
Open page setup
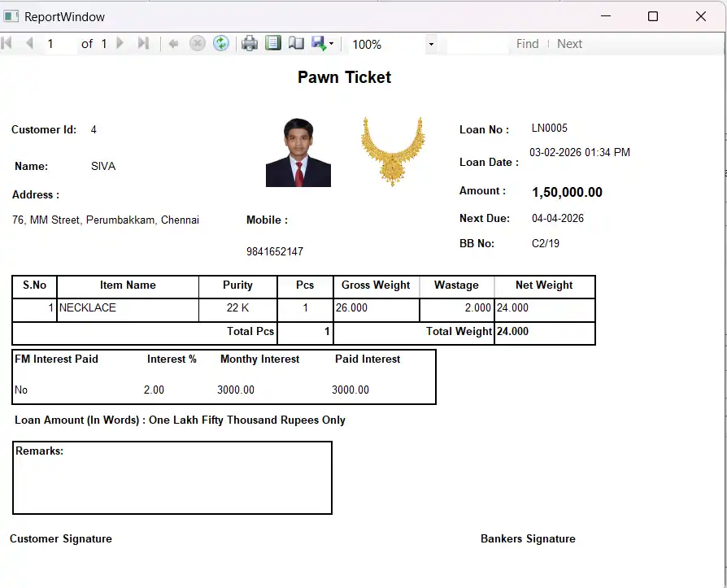pyautogui.click(x=296, y=44)
